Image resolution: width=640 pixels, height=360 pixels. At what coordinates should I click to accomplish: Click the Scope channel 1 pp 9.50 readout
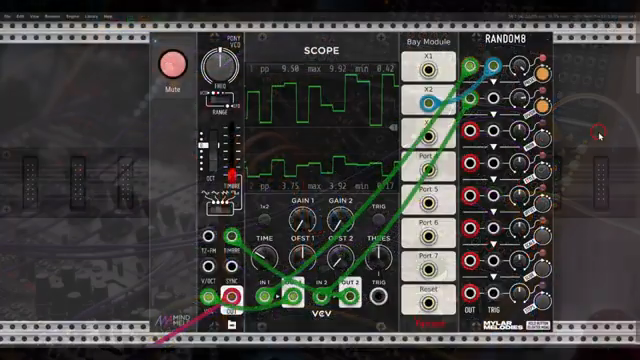(280, 69)
